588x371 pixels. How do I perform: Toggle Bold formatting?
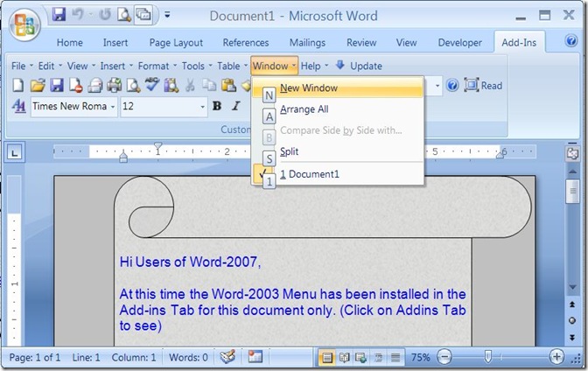tap(217, 106)
